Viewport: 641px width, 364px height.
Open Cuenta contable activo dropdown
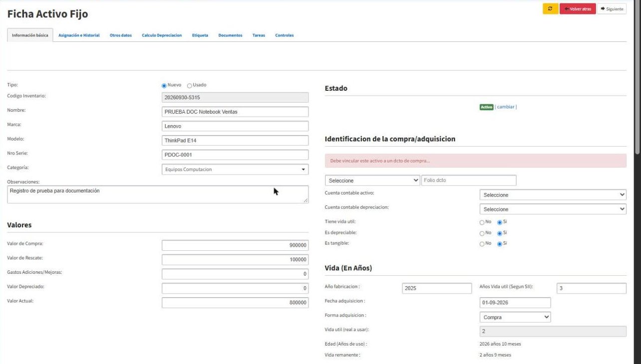tap(553, 195)
